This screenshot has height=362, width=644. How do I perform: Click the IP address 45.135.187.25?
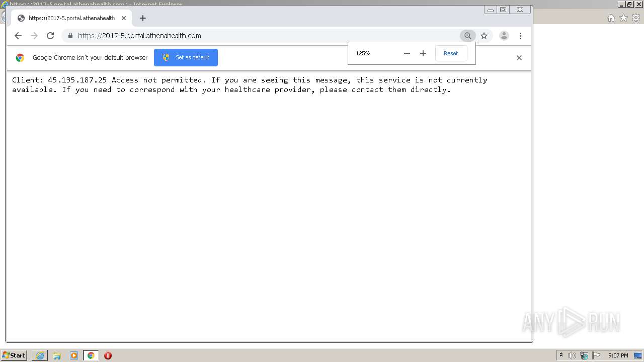click(77, 80)
